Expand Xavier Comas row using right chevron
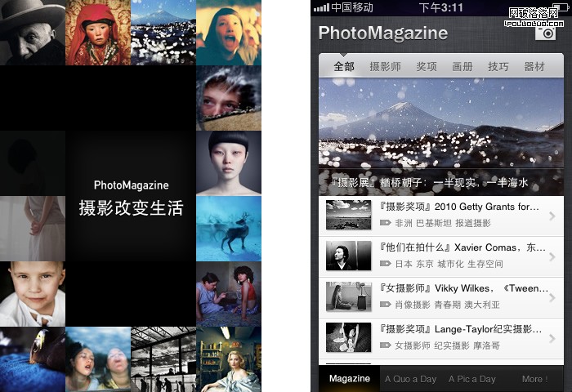 [x=552, y=257]
